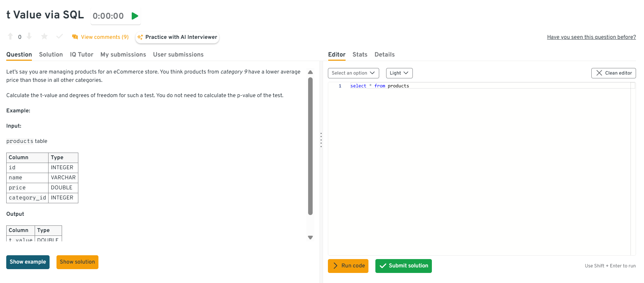The width and height of the screenshot is (644, 283).
Task: Click the panel divider drag handle
Action: pos(321,140)
